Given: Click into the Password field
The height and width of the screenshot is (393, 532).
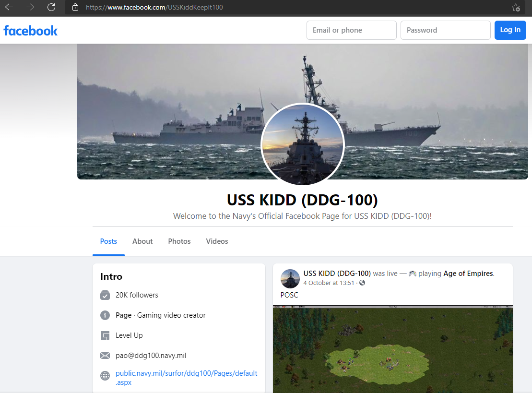Looking at the screenshot, I should point(445,30).
